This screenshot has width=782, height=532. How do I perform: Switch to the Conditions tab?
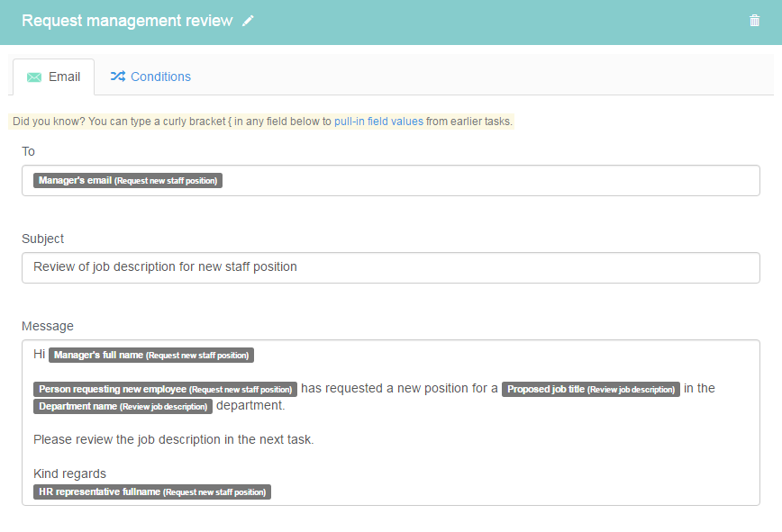(x=150, y=77)
